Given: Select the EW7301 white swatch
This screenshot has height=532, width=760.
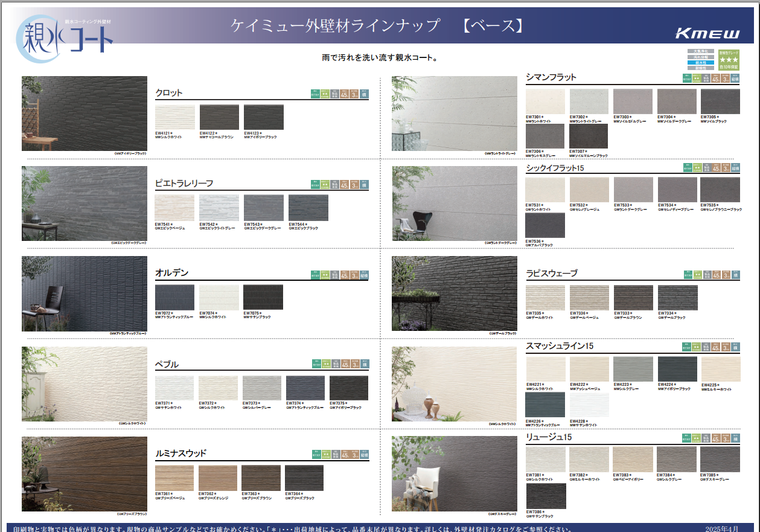Looking at the screenshot, I should (x=546, y=101).
